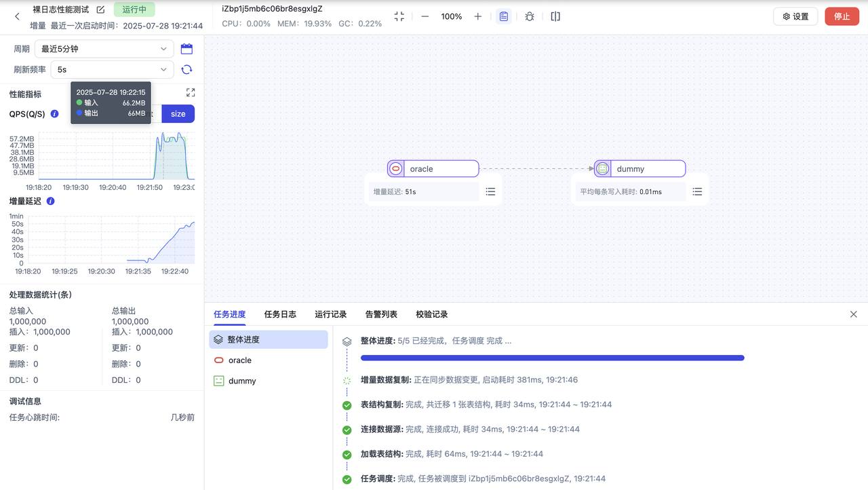Viewport: 868px width, 490px height.
Task: Open the debug bug icon in the toolbar
Action: pyautogui.click(x=530, y=16)
